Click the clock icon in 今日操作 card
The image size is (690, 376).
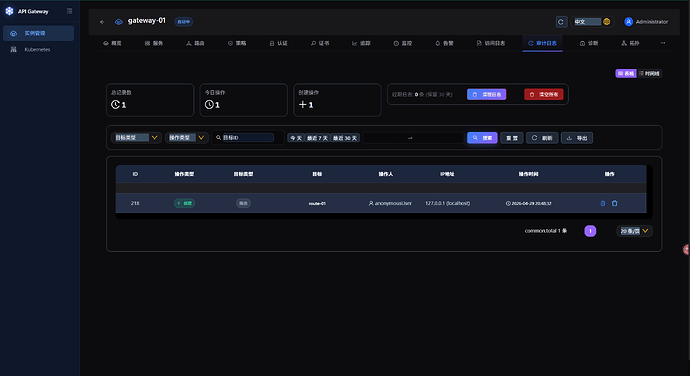point(209,104)
